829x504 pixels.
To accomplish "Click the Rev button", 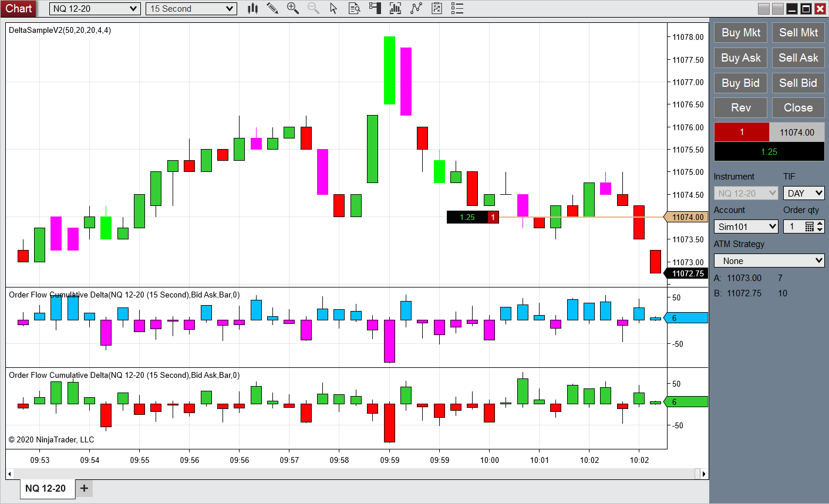I will [741, 108].
